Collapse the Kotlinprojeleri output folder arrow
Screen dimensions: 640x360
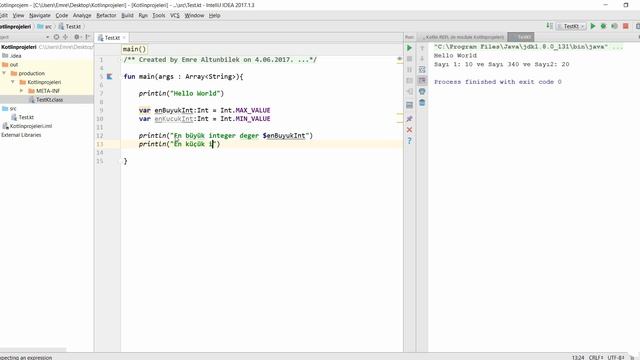tap(13, 82)
